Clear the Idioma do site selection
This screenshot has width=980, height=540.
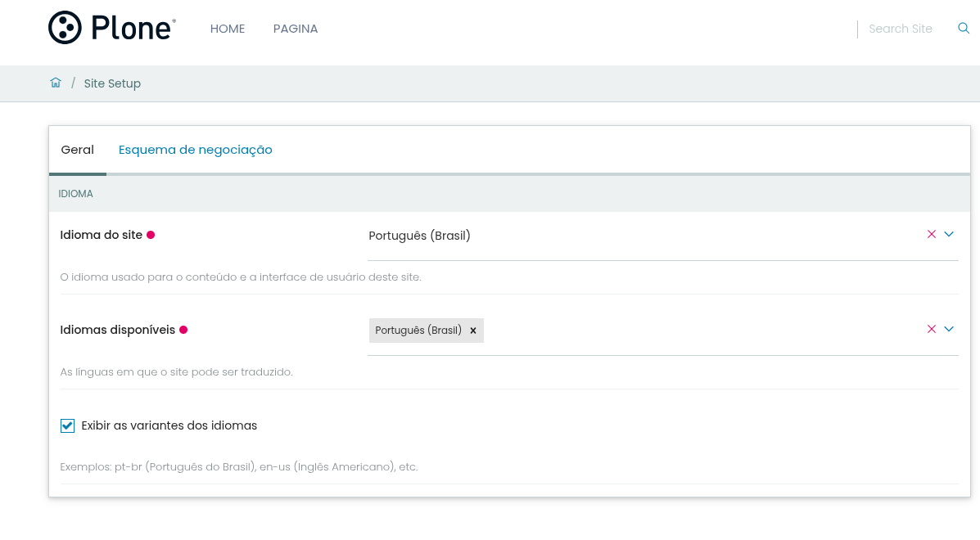click(931, 234)
